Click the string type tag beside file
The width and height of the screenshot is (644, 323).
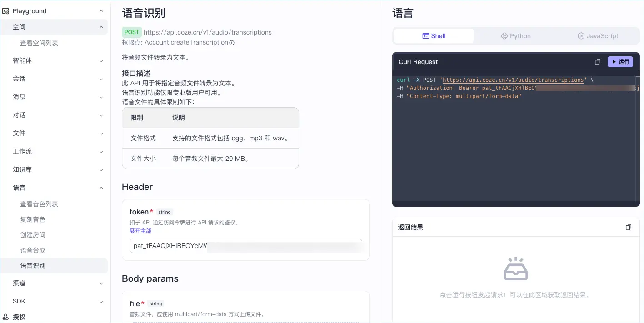click(156, 304)
